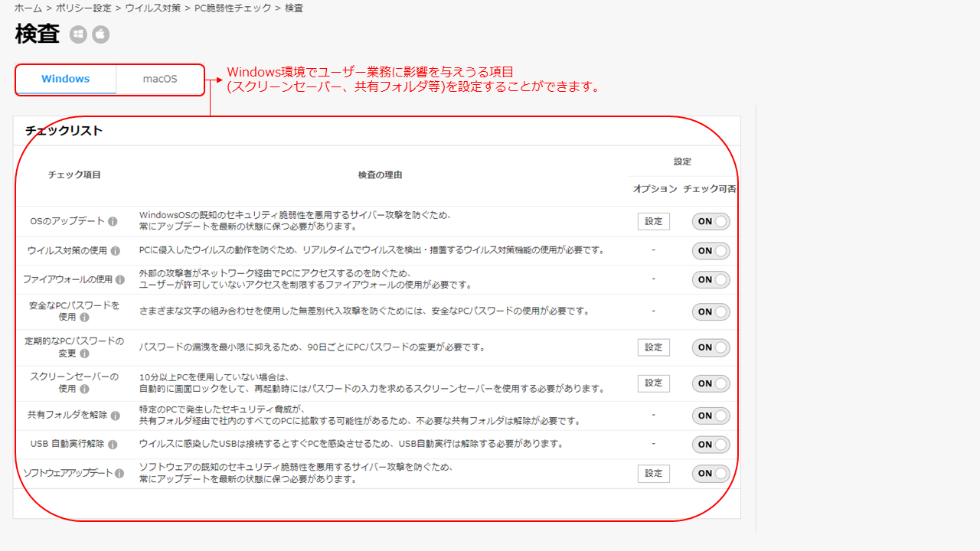Click the ファイアウォールの使用 row label
The image size is (980, 551).
click(68, 280)
